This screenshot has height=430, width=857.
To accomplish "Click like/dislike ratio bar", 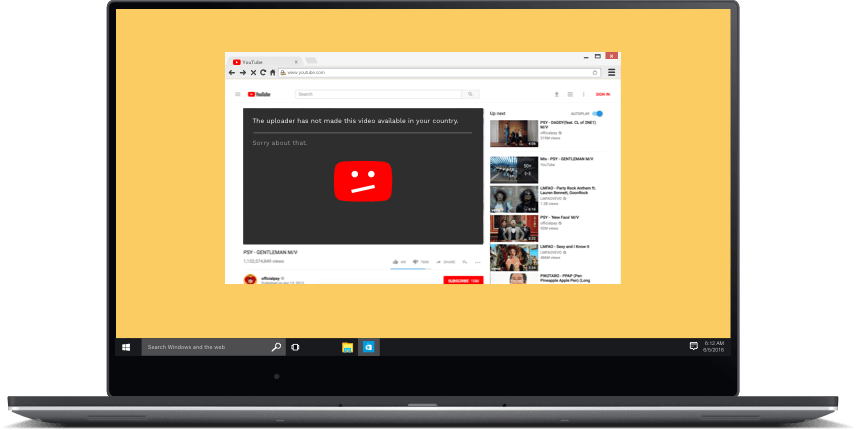I will (411, 268).
